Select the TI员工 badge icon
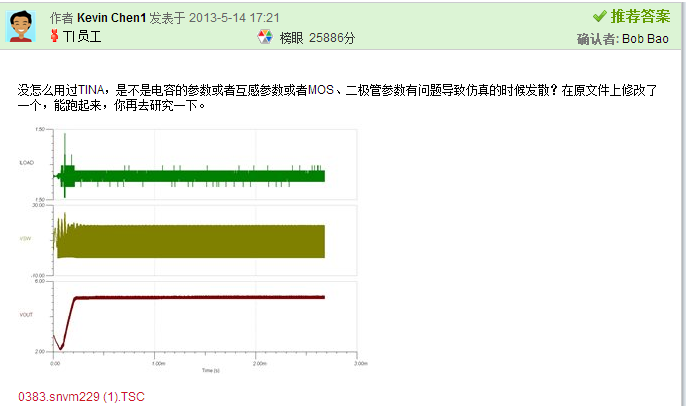This screenshot has height=406, width=691. pyautogui.click(x=55, y=36)
